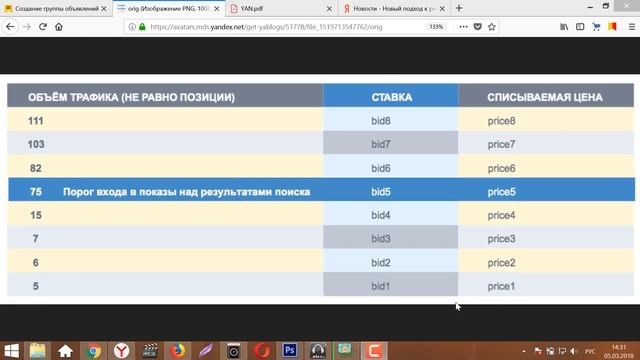Switch to Firefox on the taskbar
The height and width of the screenshot is (360, 640).
tap(178, 351)
